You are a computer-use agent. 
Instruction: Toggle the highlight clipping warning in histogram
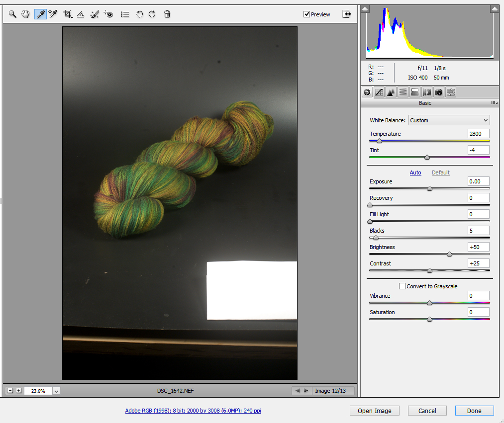pos(494,9)
